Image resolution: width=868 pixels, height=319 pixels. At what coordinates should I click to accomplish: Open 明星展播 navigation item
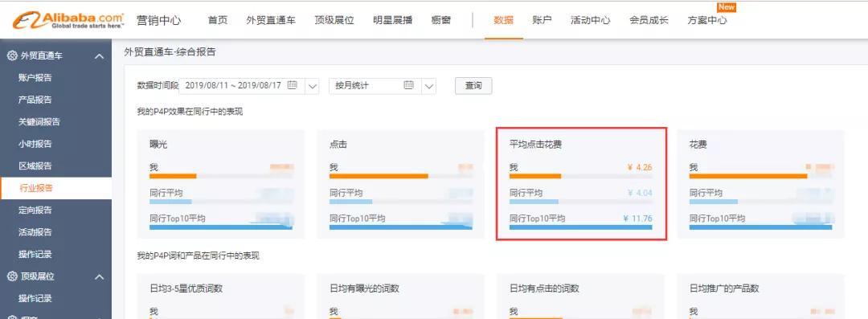coord(392,21)
